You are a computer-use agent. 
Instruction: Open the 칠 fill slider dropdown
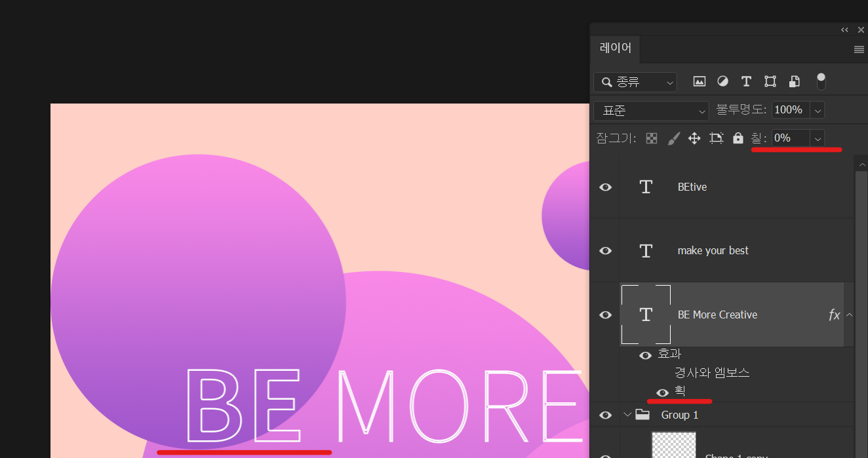[818, 138]
